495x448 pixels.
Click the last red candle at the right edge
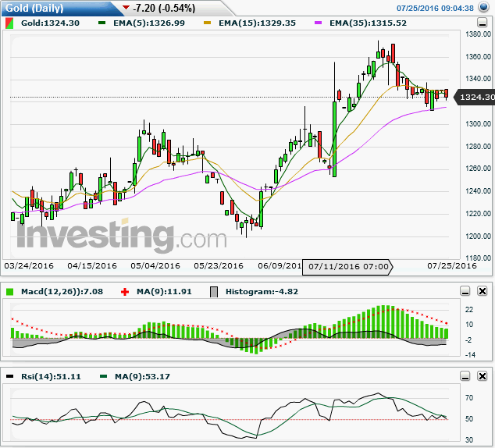pyautogui.click(x=446, y=94)
